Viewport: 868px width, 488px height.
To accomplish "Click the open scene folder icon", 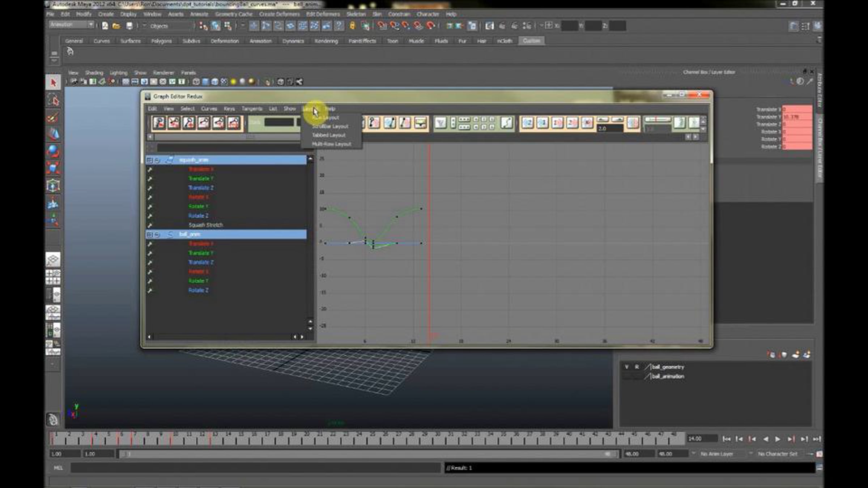I will 116,26.
